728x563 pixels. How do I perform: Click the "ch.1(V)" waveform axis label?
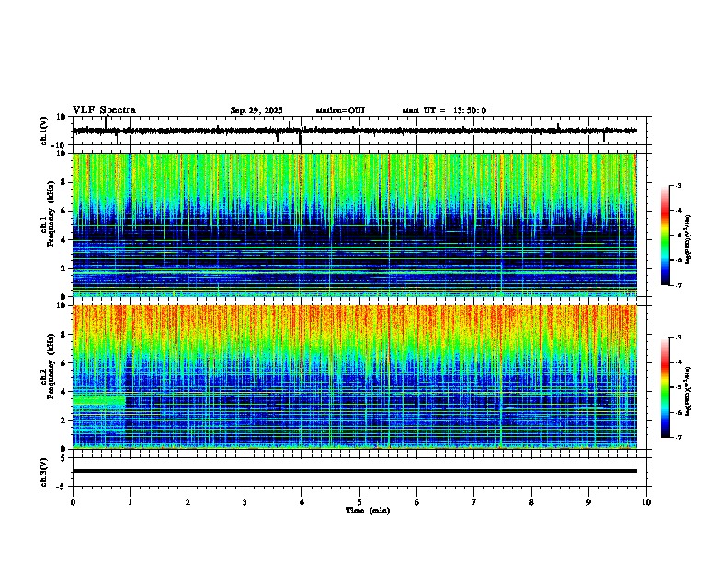[x=44, y=131]
